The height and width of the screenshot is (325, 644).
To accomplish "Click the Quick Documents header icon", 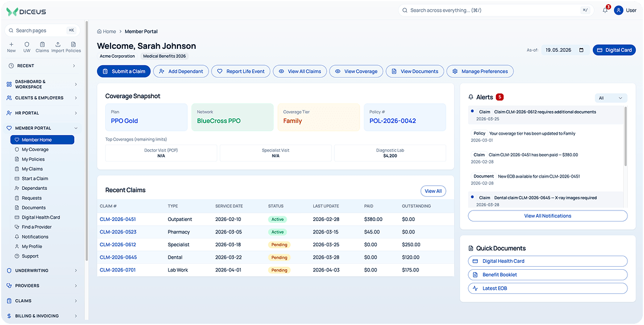I will 471,248.
